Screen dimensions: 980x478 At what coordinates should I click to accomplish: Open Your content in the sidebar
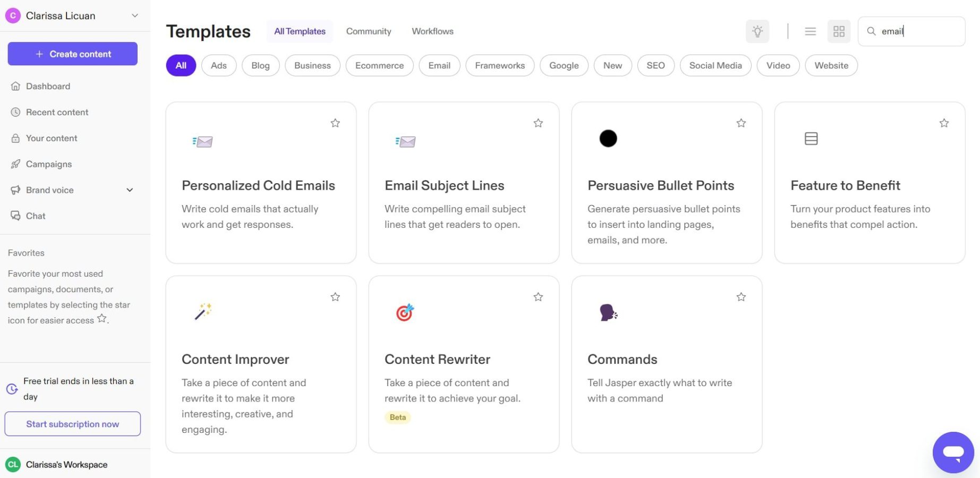(52, 138)
